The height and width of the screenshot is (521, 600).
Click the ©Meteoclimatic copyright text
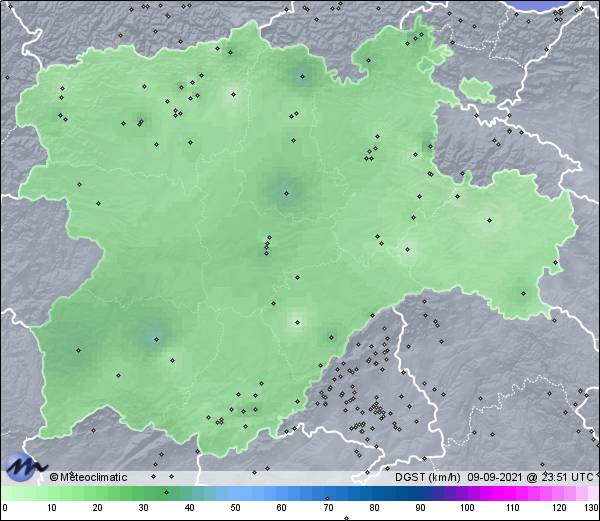pyautogui.click(x=88, y=477)
